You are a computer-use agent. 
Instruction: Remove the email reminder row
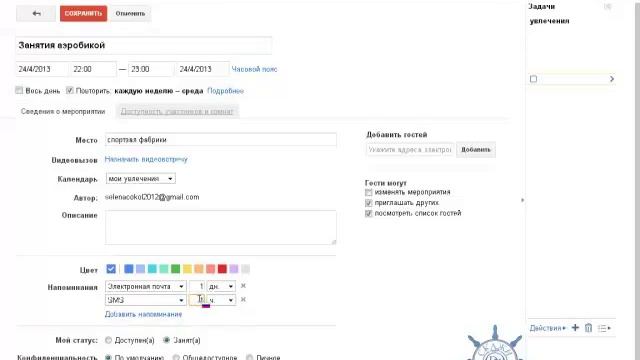243,286
